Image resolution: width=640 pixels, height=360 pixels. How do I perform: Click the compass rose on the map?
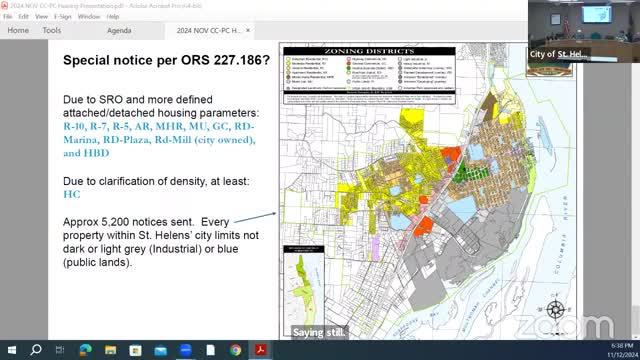coord(555,309)
